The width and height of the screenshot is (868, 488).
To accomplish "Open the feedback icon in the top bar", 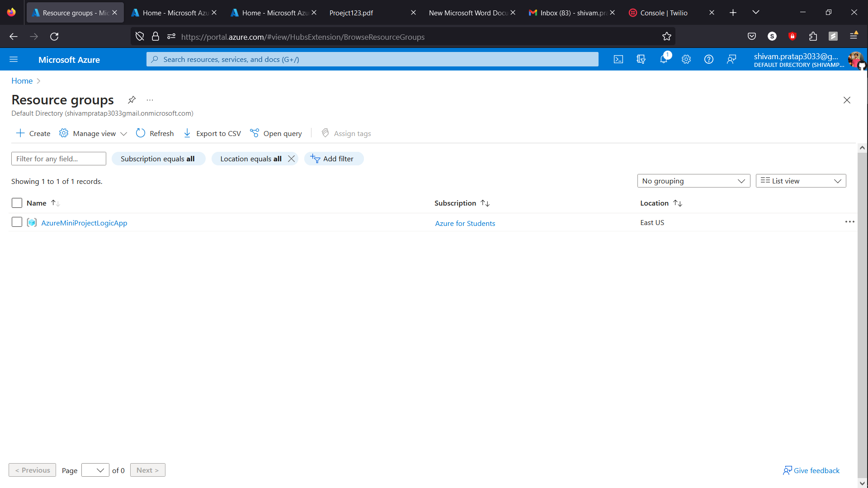I will pos(731,59).
